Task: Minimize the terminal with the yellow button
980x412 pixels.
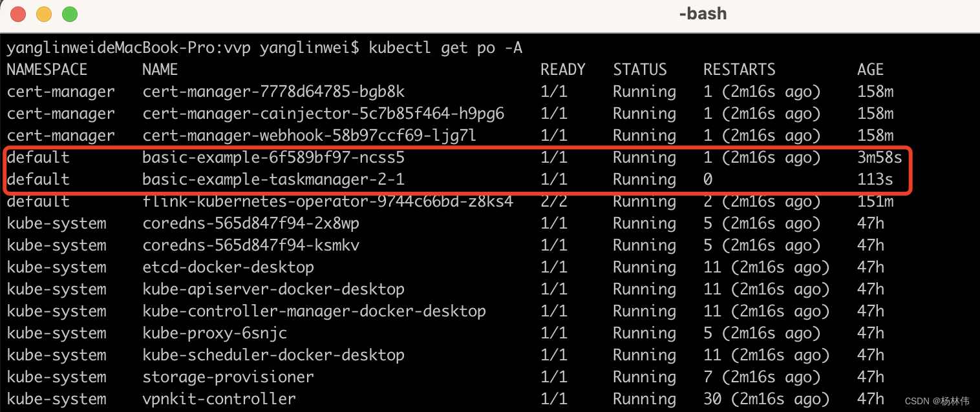Action: 44,14
